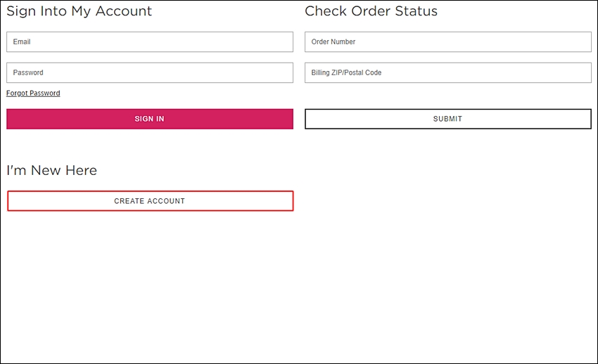The width and height of the screenshot is (598, 364).
Task: Focus the Password input field
Action: coord(149,72)
